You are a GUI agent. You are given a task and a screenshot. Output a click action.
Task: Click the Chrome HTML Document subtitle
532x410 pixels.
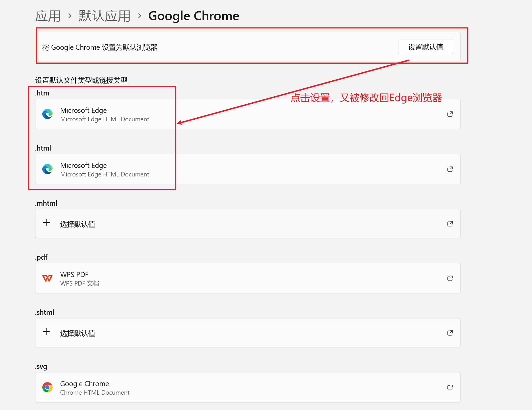(x=95, y=392)
